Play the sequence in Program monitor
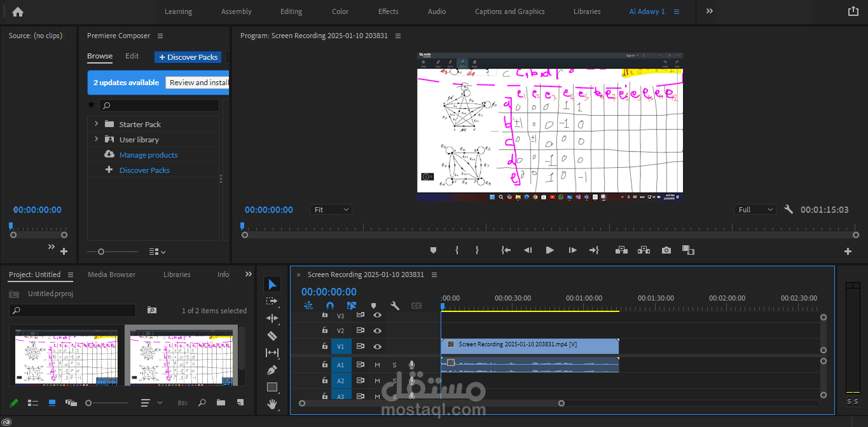This screenshot has width=868, height=427. (x=549, y=250)
